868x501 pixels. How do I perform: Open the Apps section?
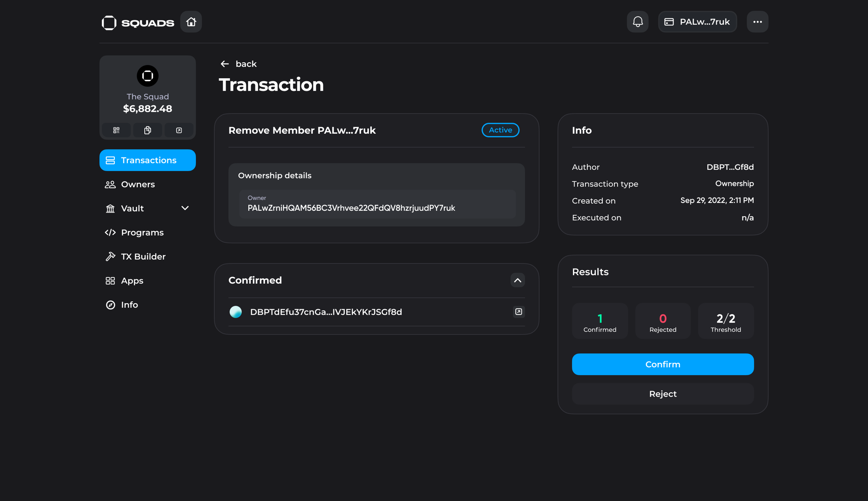click(132, 281)
